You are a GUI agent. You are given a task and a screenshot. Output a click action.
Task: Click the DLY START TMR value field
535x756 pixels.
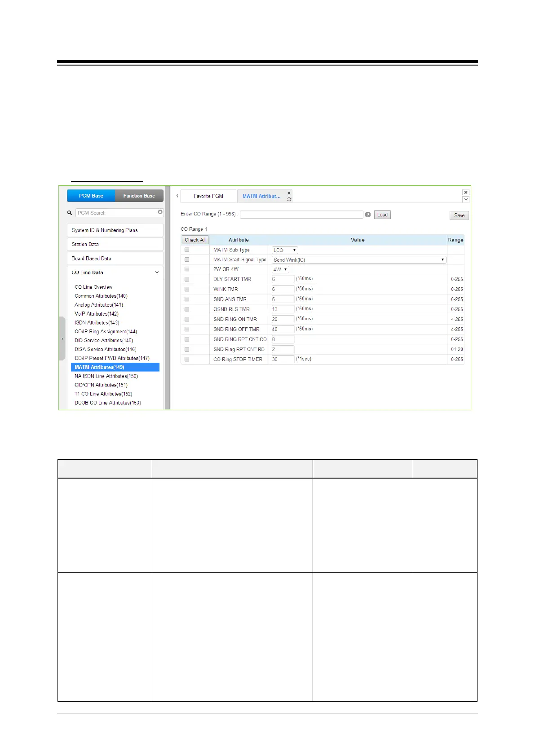(x=283, y=279)
